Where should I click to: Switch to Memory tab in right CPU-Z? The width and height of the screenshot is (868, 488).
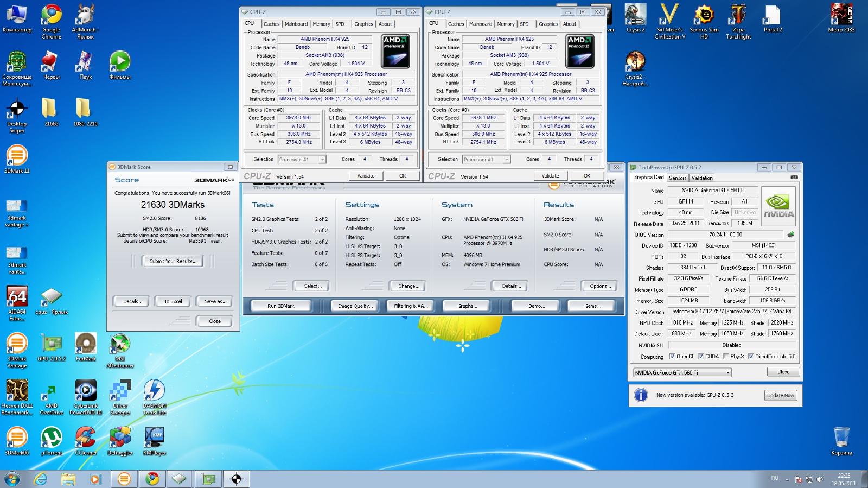click(x=506, y=24)
